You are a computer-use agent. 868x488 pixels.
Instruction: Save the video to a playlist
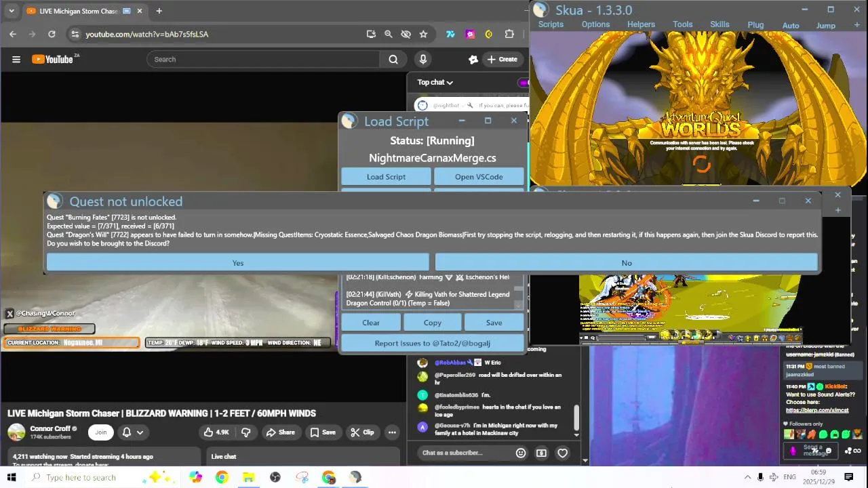click(323, 432)
